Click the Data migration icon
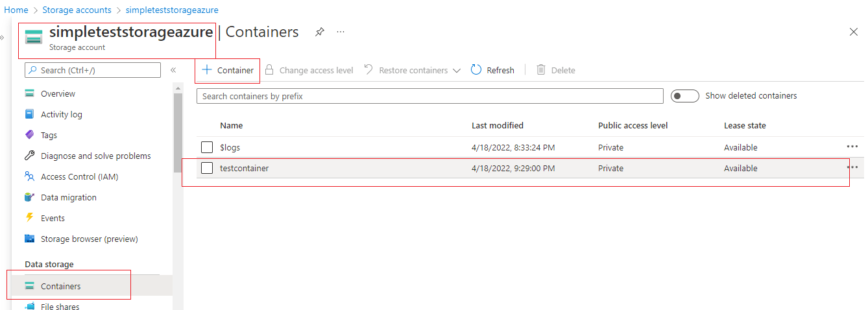Image resolution: width=868 pixels, height=310 pixels. point(29,197)
